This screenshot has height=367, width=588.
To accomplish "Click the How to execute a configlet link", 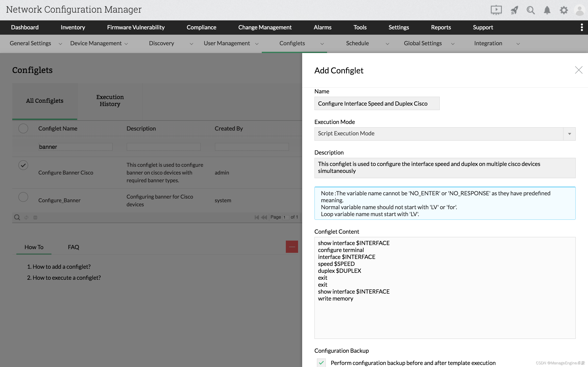I will coord(67,277).
